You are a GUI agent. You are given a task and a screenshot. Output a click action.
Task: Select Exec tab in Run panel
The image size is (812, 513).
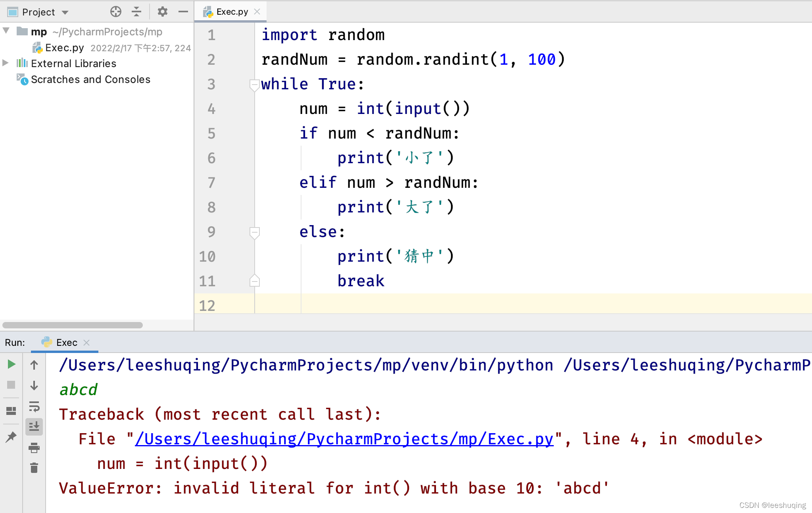coord(66,343)
